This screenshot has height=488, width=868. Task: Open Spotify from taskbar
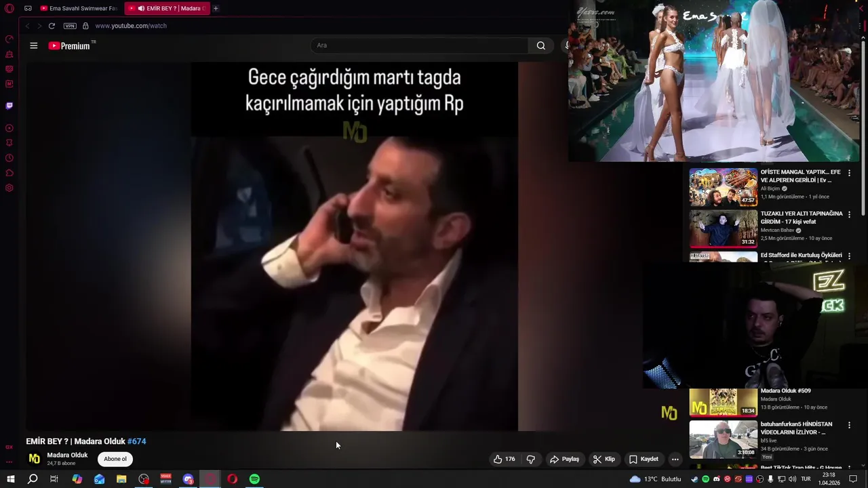click(x=254, y=479)
